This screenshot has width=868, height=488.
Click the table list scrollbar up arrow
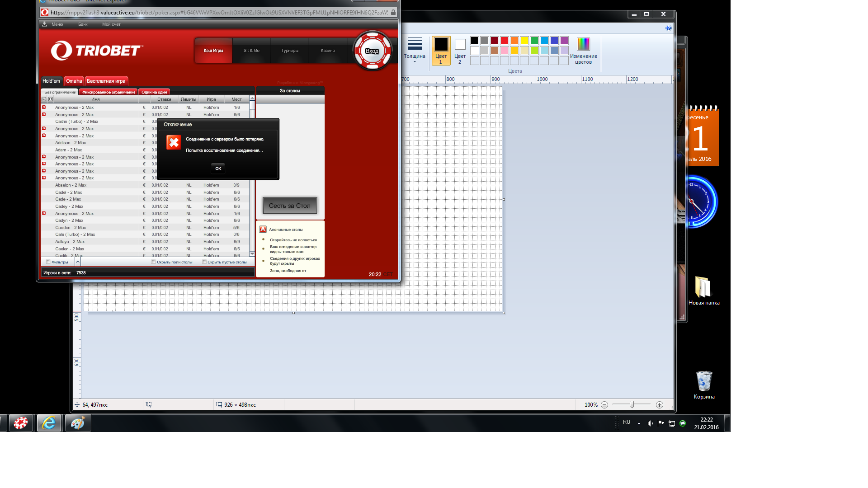click(252, 99)
